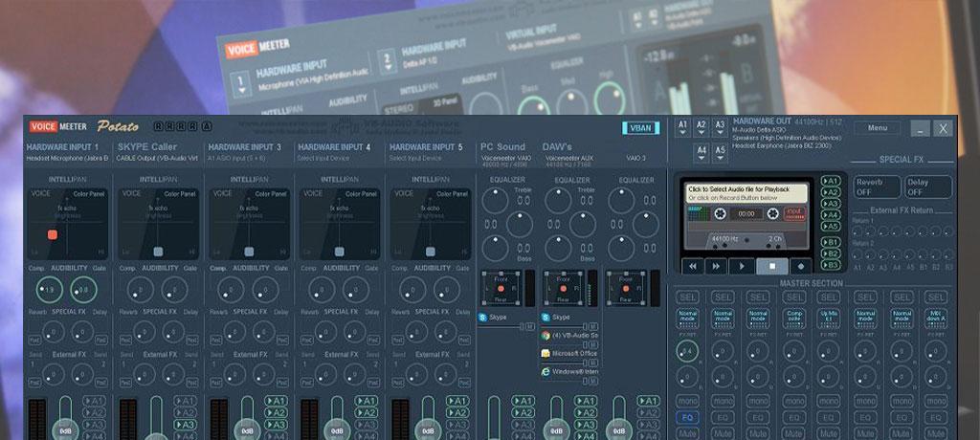Open the A1 hardware out device dropdown

click(682, 127)
